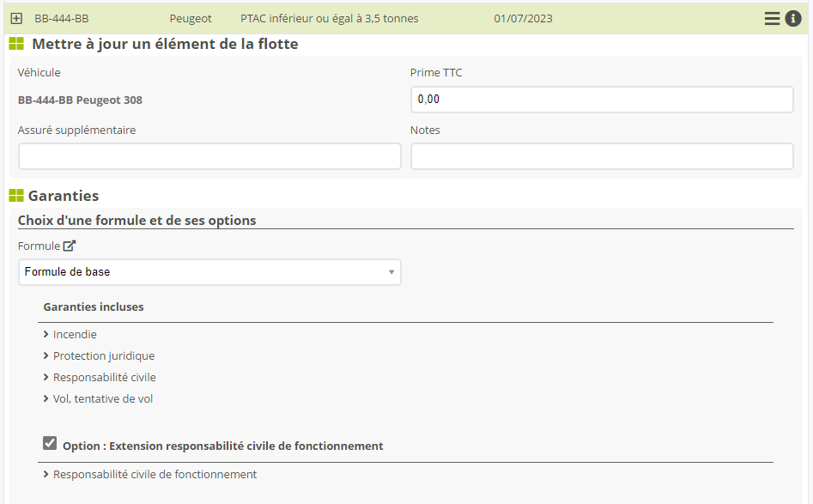
Task: Expand the BB-444-BB row plus icon
Action: pos(16,18)
